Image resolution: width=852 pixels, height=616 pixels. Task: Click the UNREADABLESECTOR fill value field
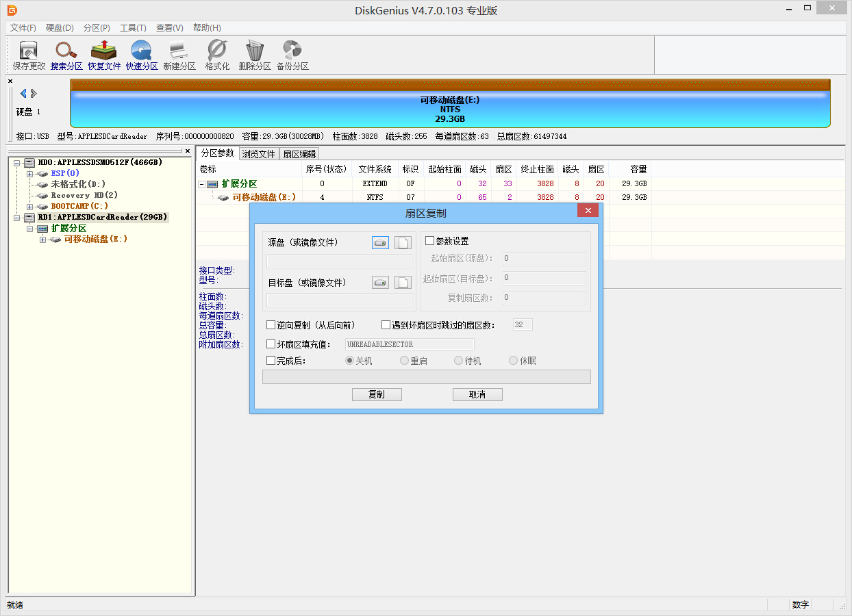pyautogui.click(x=410, y=344)
